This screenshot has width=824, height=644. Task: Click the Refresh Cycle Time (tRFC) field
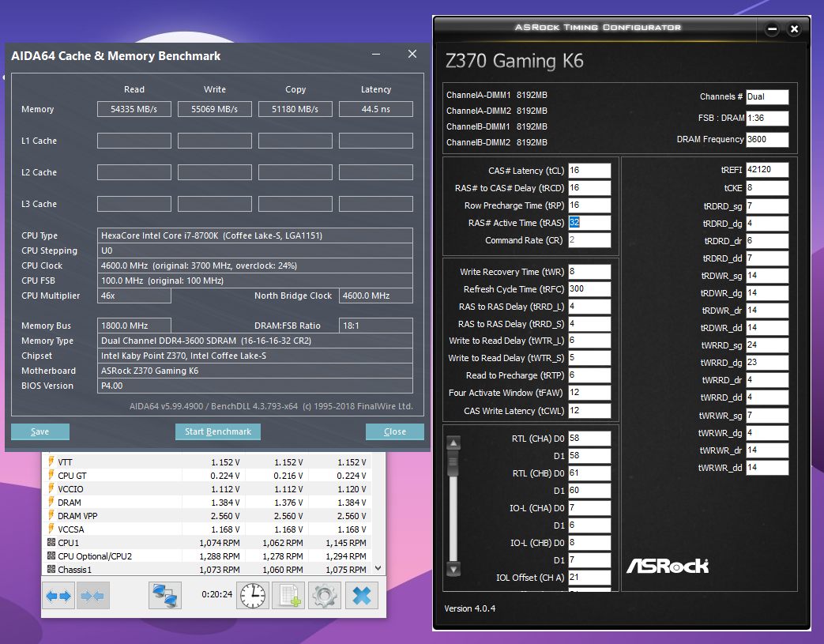pyautogui.click(x=589, y=289)
